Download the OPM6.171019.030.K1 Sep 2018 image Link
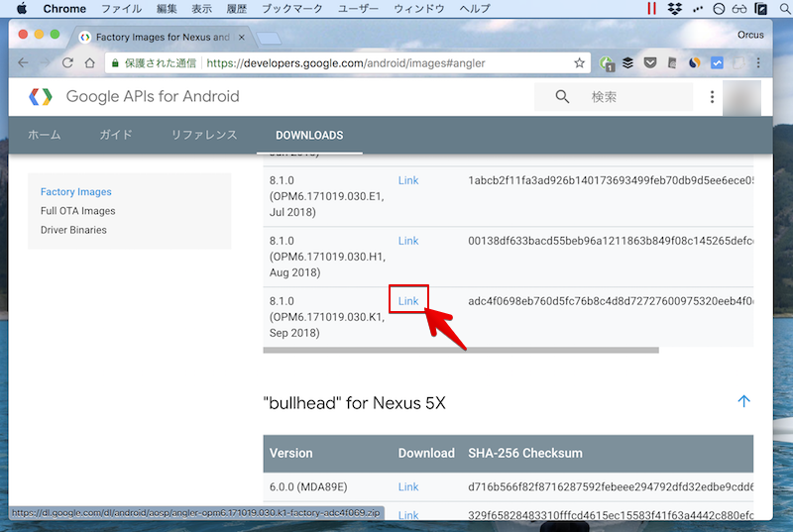Screen dimensions: 793x532 [408, 301]
